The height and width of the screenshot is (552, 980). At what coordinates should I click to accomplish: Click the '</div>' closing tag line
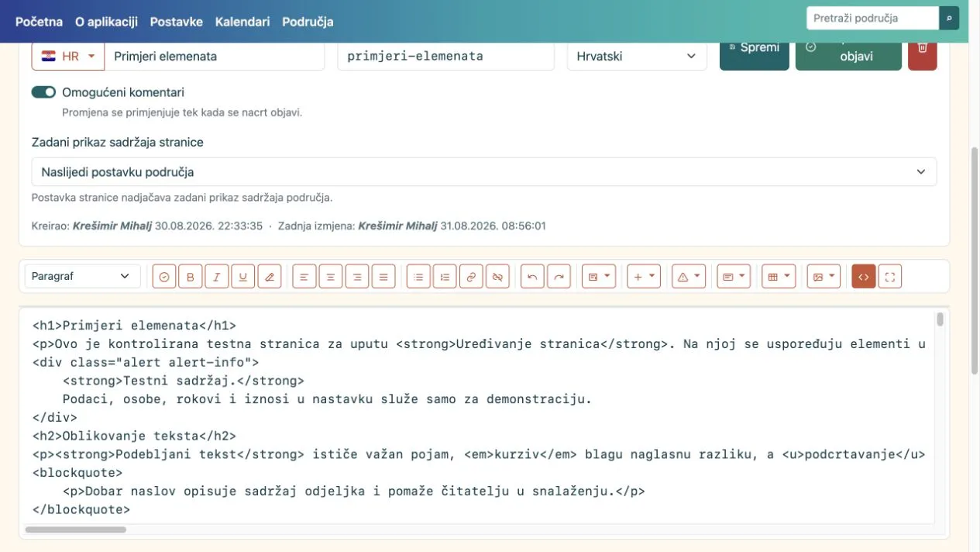(55, 417)
